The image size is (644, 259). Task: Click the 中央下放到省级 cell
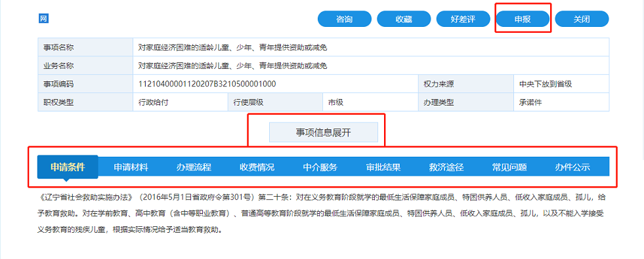[x=561, y=84]
